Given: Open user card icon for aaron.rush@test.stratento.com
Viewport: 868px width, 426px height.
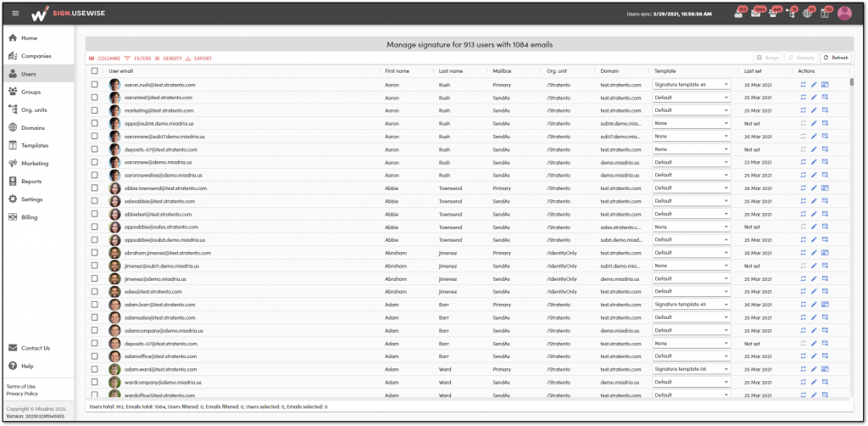Looking at the screenshot, I should (825, 85).
